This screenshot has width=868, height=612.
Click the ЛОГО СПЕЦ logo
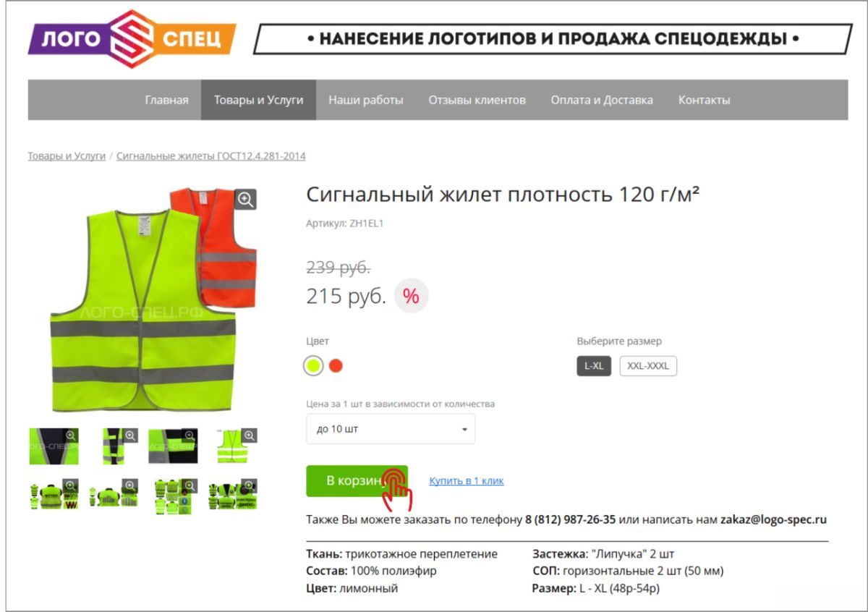click(132, 38)
